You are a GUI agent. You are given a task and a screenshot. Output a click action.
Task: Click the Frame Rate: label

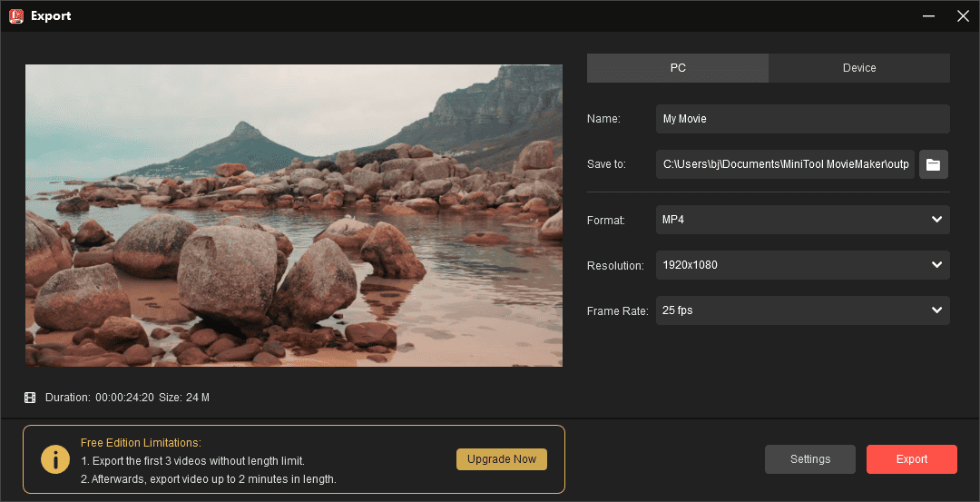[618, 310]
